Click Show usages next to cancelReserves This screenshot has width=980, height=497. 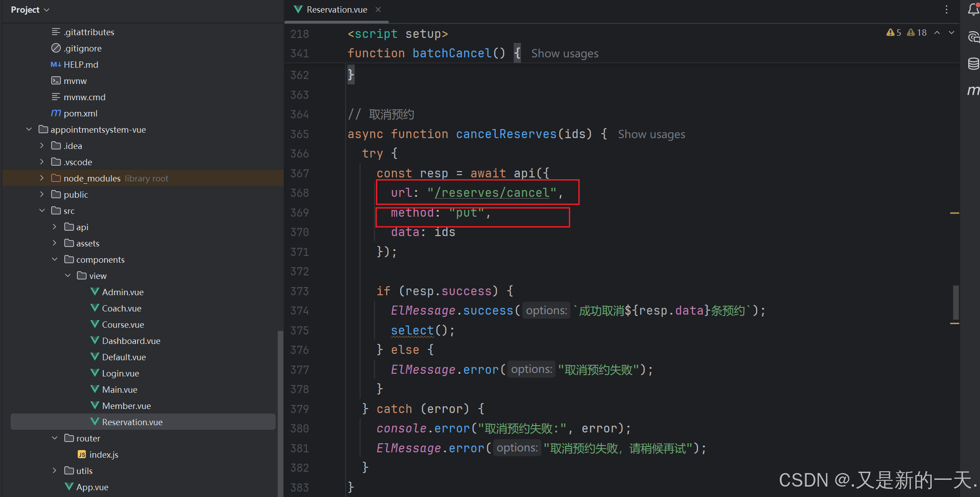coord(651,135)
